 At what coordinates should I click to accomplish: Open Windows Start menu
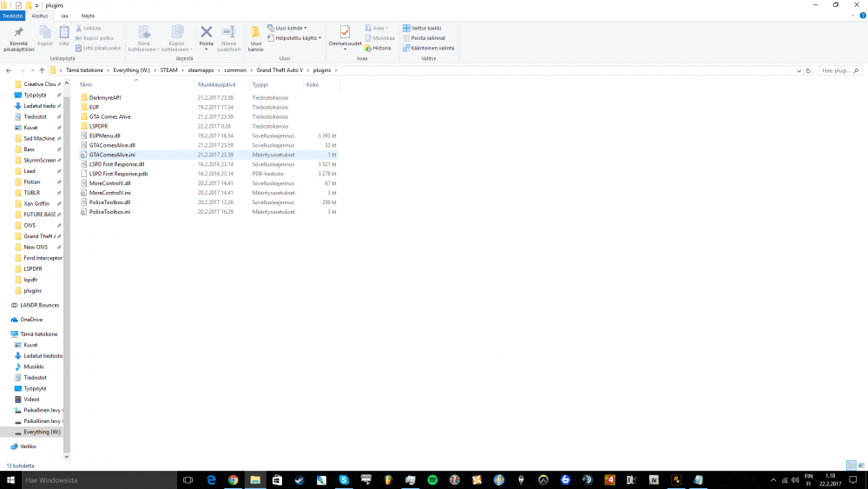10,480
